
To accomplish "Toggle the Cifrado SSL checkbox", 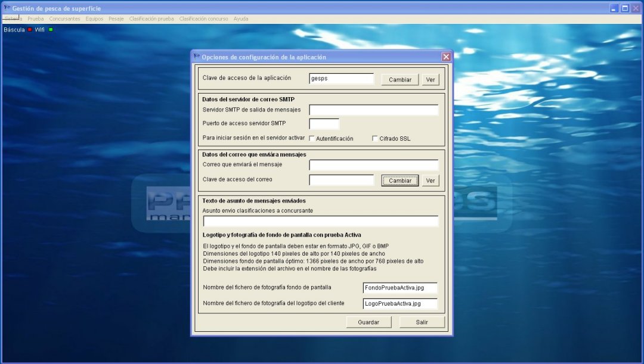I will pos(374,138).
